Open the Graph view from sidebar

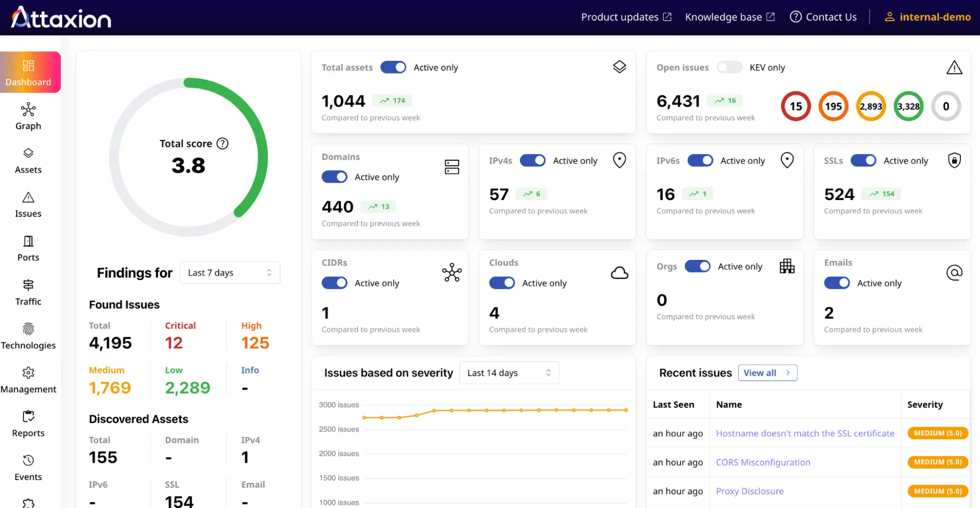pos(28,117)
